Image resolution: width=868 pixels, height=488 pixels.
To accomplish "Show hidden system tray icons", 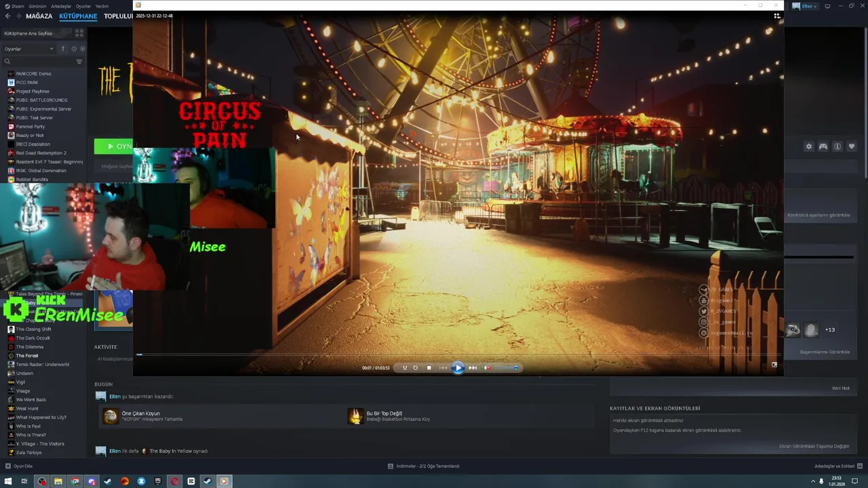I will click(x=813, y=481).
